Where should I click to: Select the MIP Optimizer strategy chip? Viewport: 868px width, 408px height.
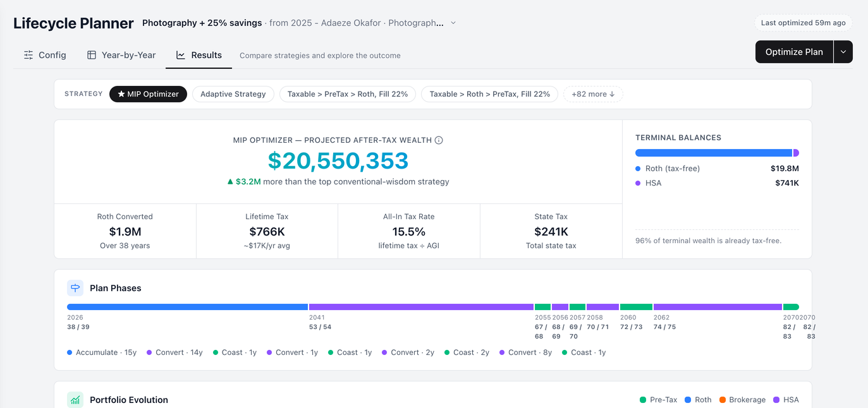click(x=148, y=94)
